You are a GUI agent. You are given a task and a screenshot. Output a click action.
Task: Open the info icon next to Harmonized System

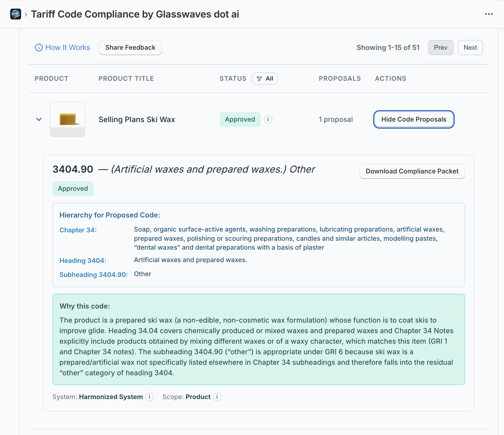coord(149,397)
